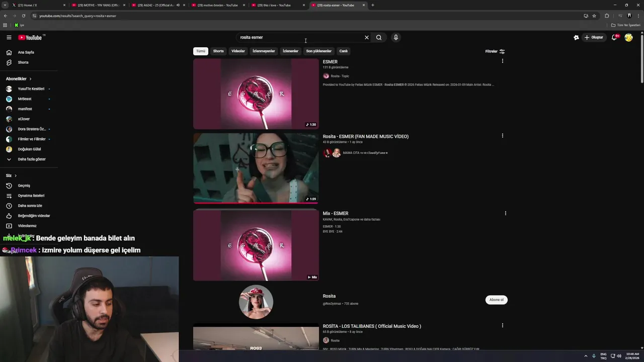The image size is (644, 362).
Task: Open the account avatar menu
Action: (x=628, y=37)
